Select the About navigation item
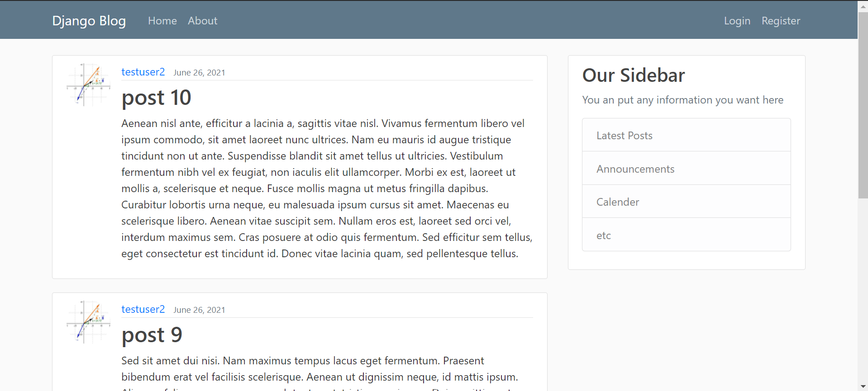The height and width of the screenshot is (391, 868). click(202, 20)
